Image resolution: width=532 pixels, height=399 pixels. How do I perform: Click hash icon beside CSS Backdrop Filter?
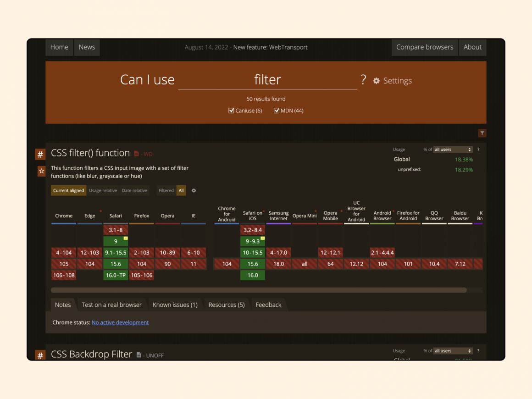(x=40, y=355)
